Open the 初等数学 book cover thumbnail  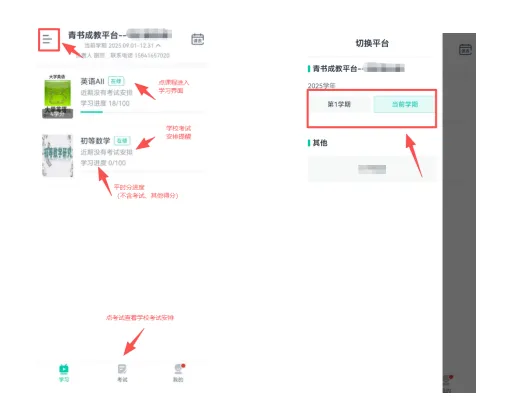tap(57, 155)
